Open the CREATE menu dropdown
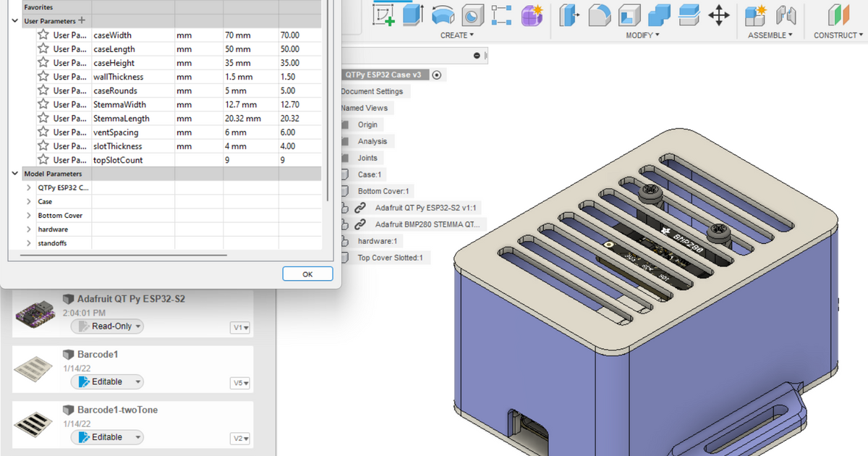 pyautogui.click(x=457, y=35)
